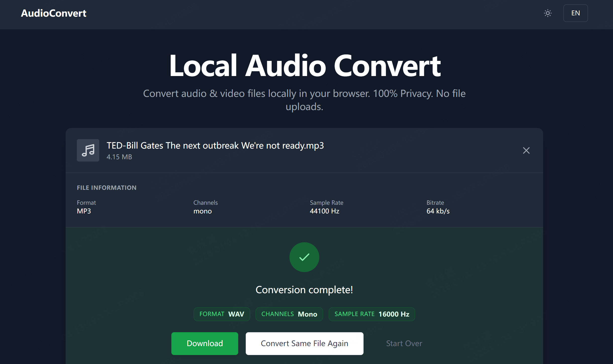613x364 pixels.
Task: Toggle the WAV output format option
Action: (222, 314)
